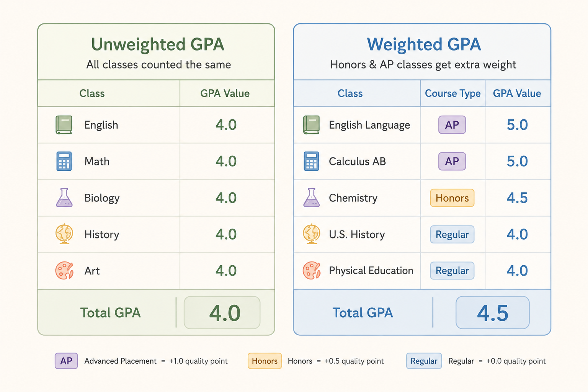
Task: Click the 4.0 value in English row
Action: [226, 125]
